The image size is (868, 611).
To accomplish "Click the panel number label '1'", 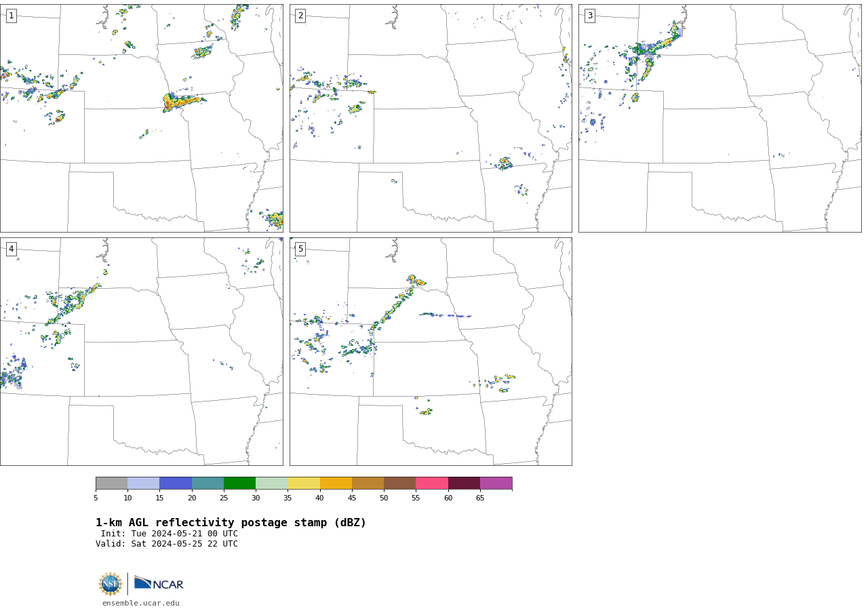I will pos(11,16).
